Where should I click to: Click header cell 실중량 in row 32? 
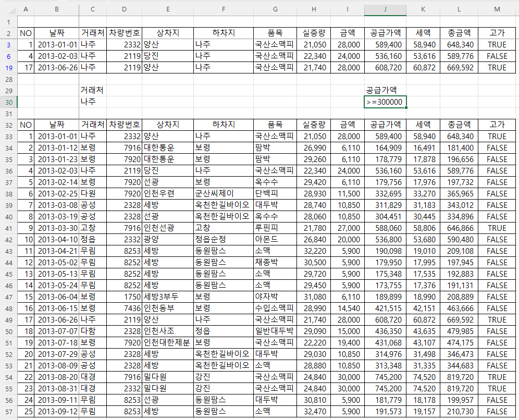pyautogui.click(x=314, y=125)
